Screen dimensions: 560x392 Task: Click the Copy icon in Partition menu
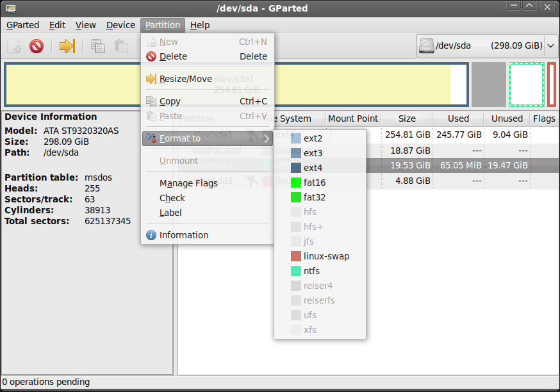pos(151,101)
